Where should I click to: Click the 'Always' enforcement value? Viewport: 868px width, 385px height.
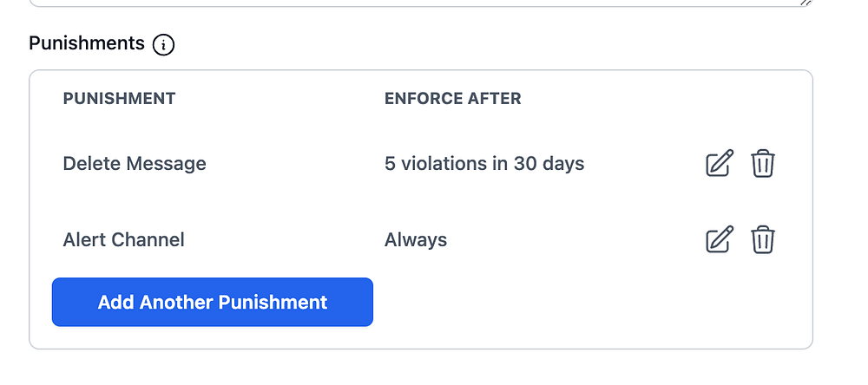[416, 239]
